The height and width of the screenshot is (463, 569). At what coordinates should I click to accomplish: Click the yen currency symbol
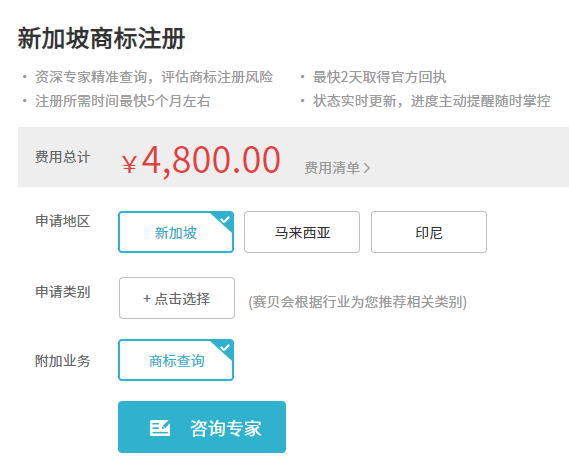129,164
